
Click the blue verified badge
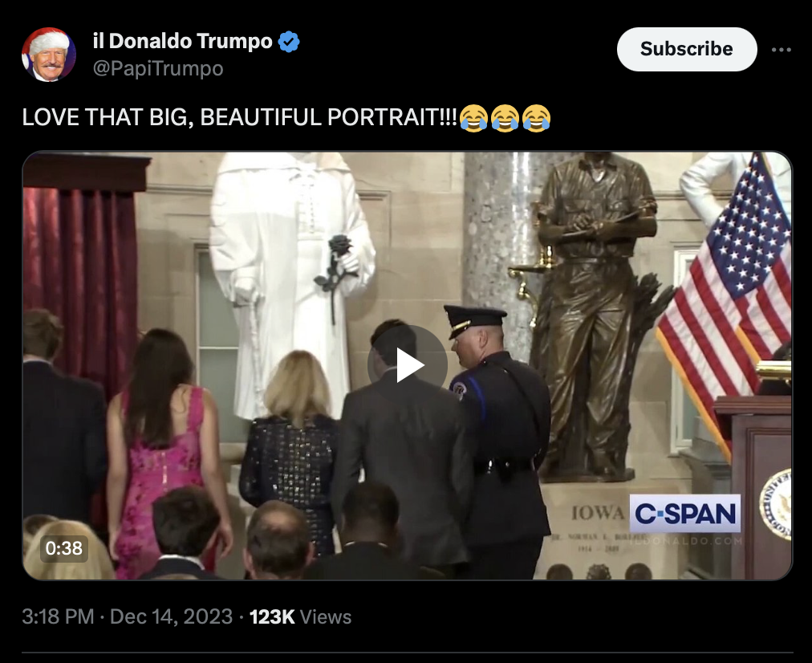click(x=289, y=42)
